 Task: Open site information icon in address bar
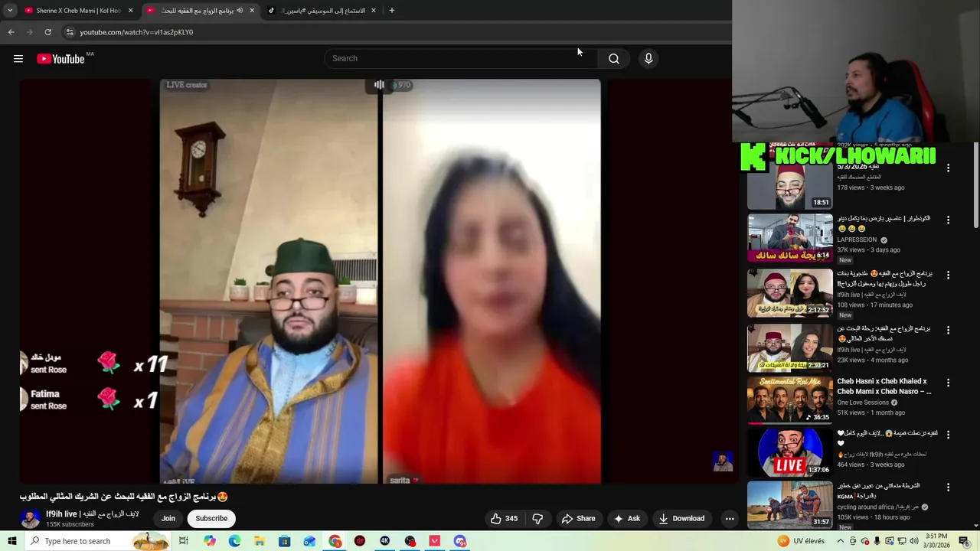[70, 32]
